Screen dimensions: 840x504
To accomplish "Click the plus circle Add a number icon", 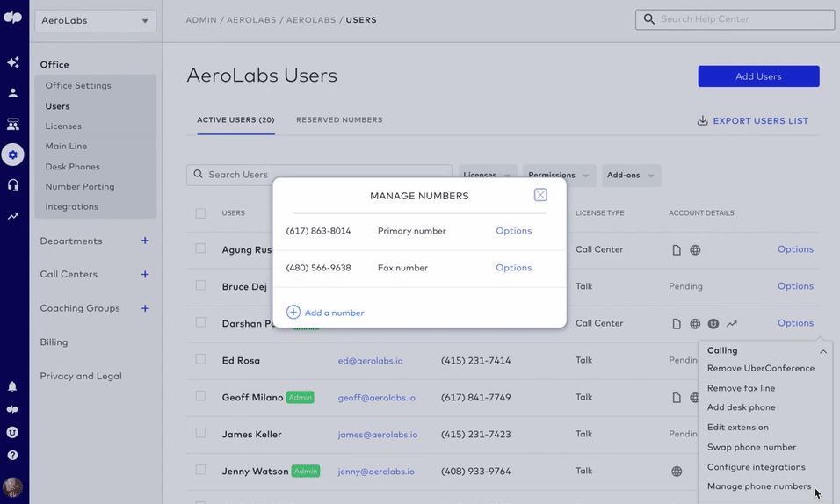I will click(293, 313).
